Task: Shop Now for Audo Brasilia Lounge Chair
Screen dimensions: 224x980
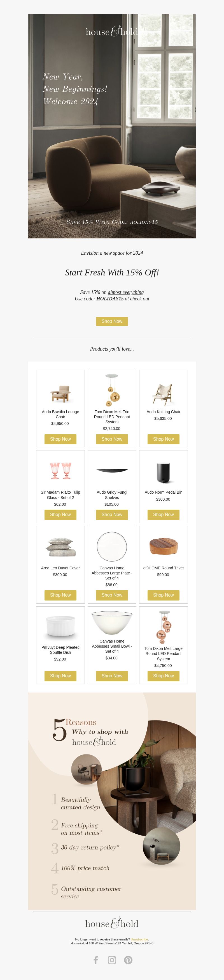Action: tap(60, 439)
